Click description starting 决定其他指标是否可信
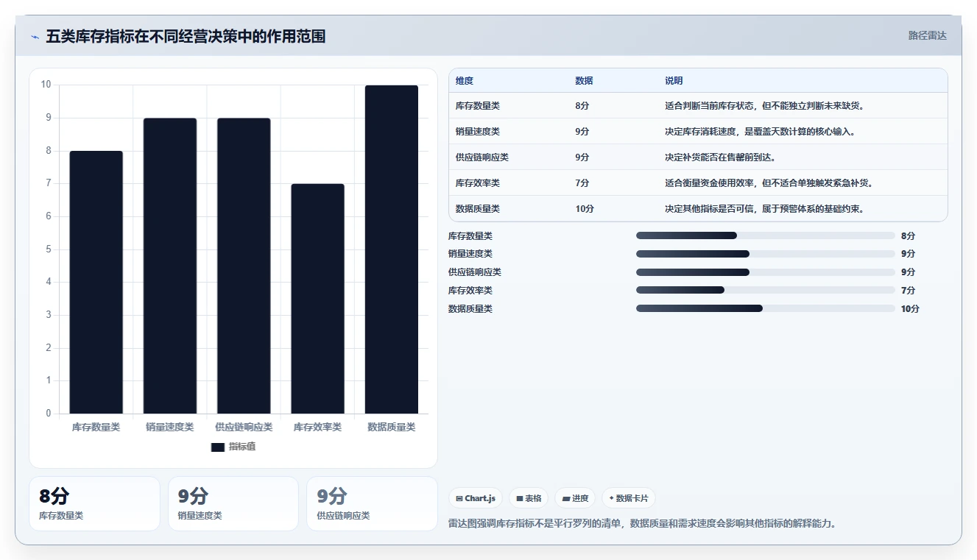The image size is (977, 560). click(x=765, y=209)
